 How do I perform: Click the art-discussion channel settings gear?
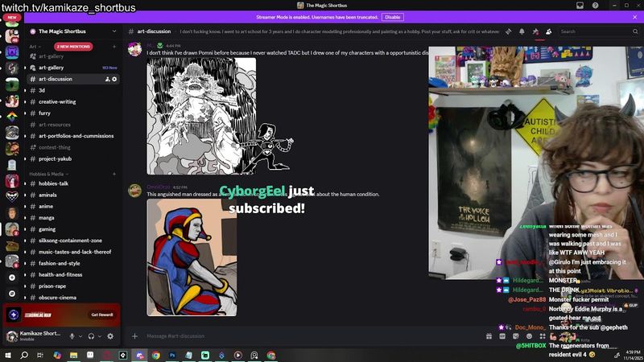point(114,79)
